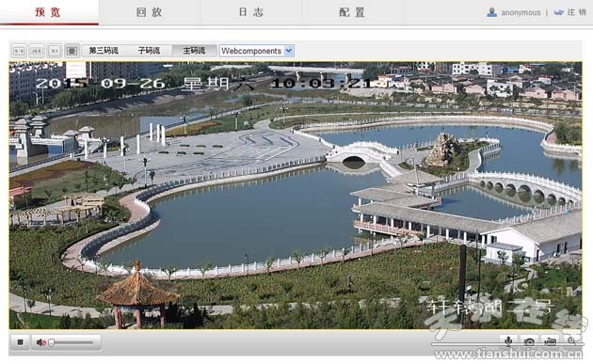Open the 日志 log tab
Screen dimensions: 593x364
point(250,12)
